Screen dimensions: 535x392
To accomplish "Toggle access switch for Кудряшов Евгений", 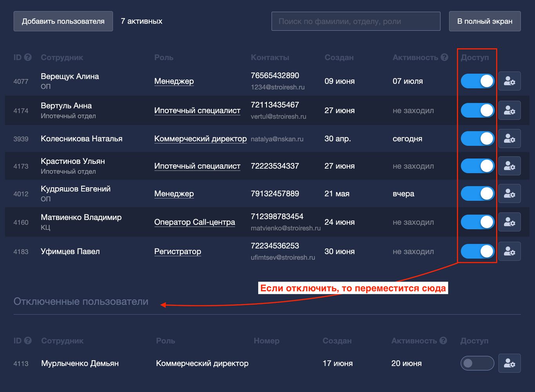I will (x=477, y=194).
